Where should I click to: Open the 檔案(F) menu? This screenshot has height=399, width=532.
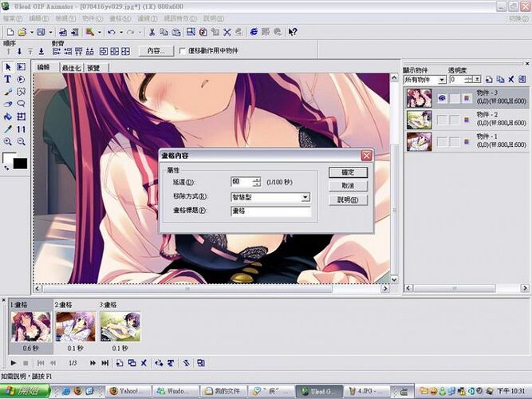pos(12,18)
